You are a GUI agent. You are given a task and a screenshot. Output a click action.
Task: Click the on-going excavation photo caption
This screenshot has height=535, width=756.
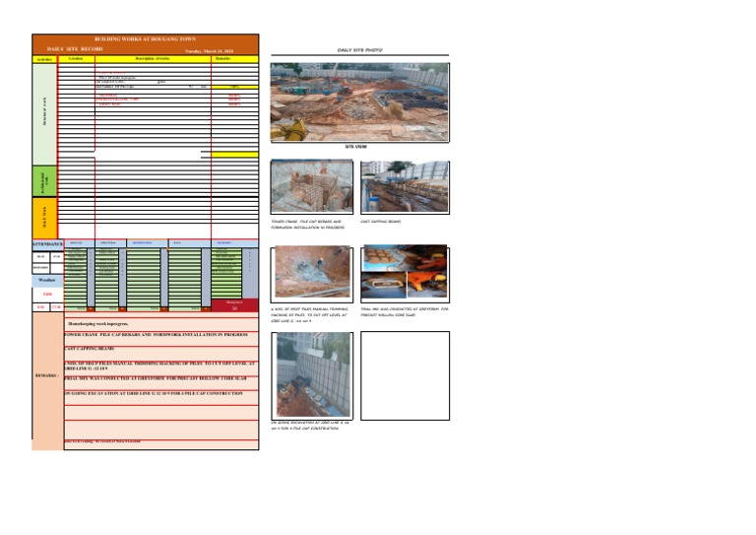point(309,426)
